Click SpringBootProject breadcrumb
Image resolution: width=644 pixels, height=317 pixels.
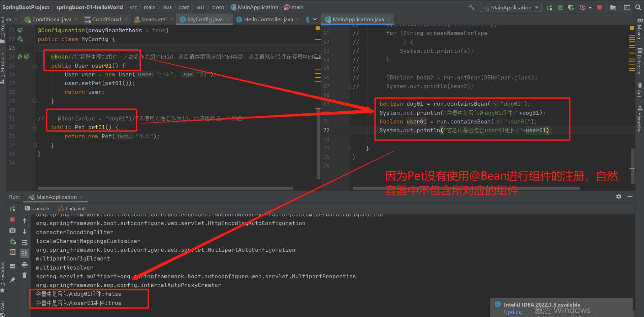coord(26,7)
